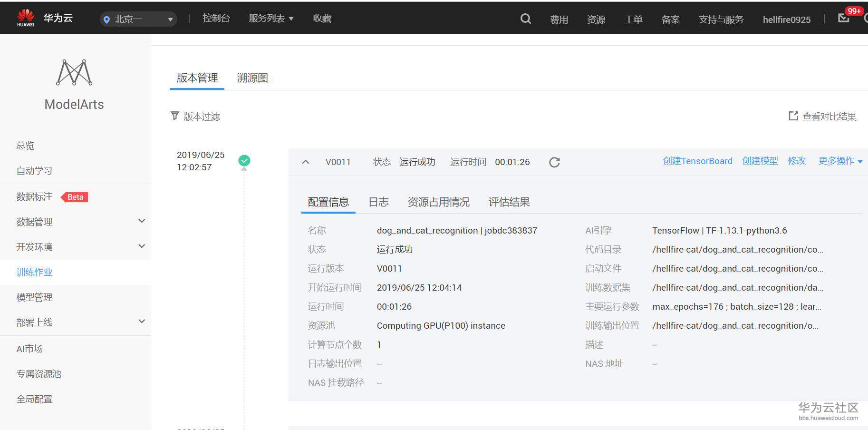
Task: Open the 北京一 region dropdown
Action: 138,19
